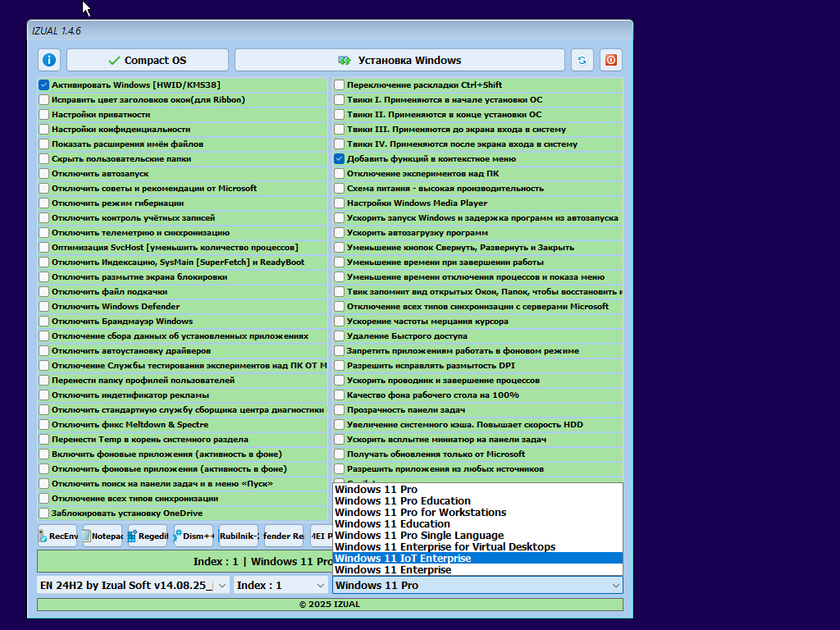
Task: Check Отключить фикс Meltdown & Spectre
Action: [x=44, y=424]
